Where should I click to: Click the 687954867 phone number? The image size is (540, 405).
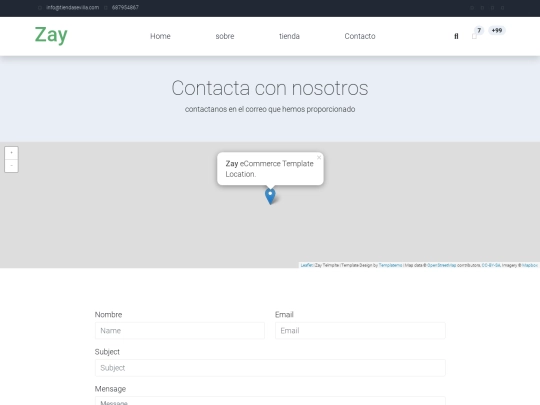[125, 8]
